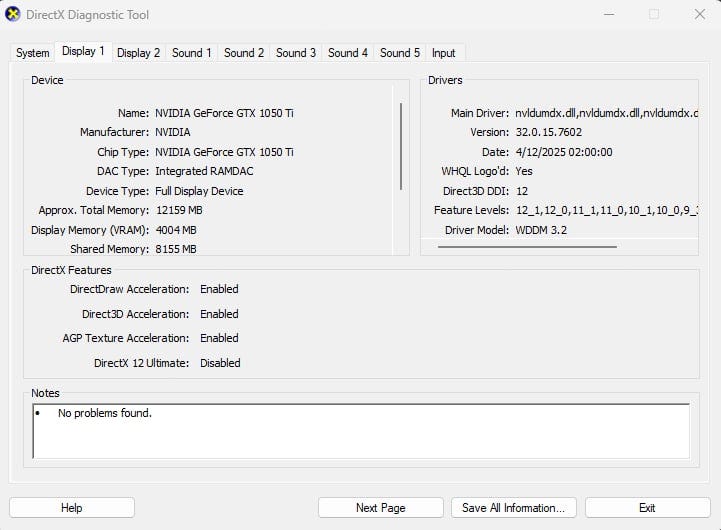Image resolution: width=721 pixels, height=530 pixels.
Task: Click the AGP Texture Acceleration Enabled value
Action: (219, 338)
